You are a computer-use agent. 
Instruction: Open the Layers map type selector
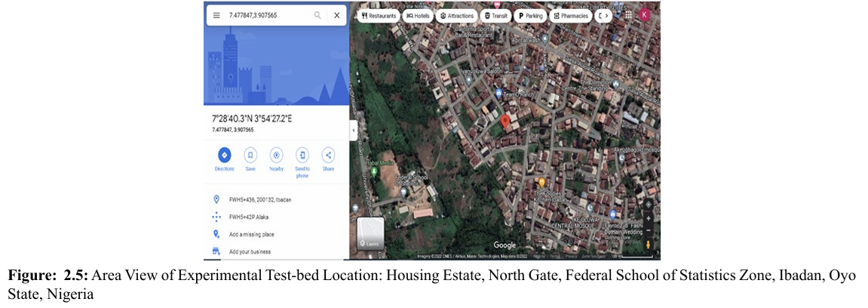point(370,233)
